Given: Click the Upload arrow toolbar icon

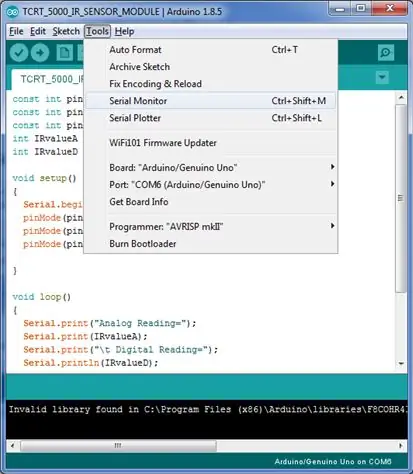Looking at the screenshot, I should tap(40, 53).
